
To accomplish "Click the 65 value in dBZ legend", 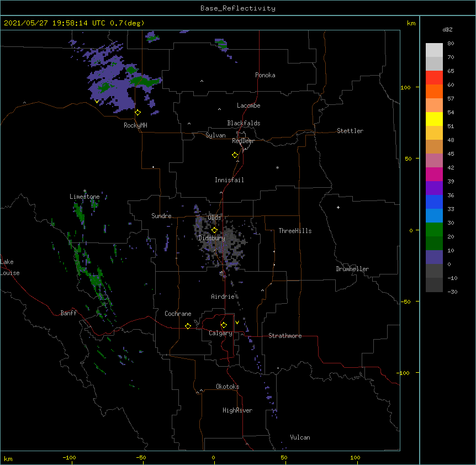I will click(451, 71).
